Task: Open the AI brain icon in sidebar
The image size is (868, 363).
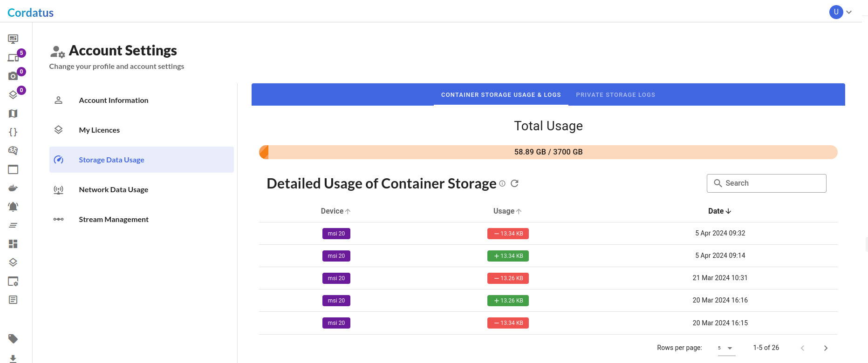Action: click(x=13, y=151)
